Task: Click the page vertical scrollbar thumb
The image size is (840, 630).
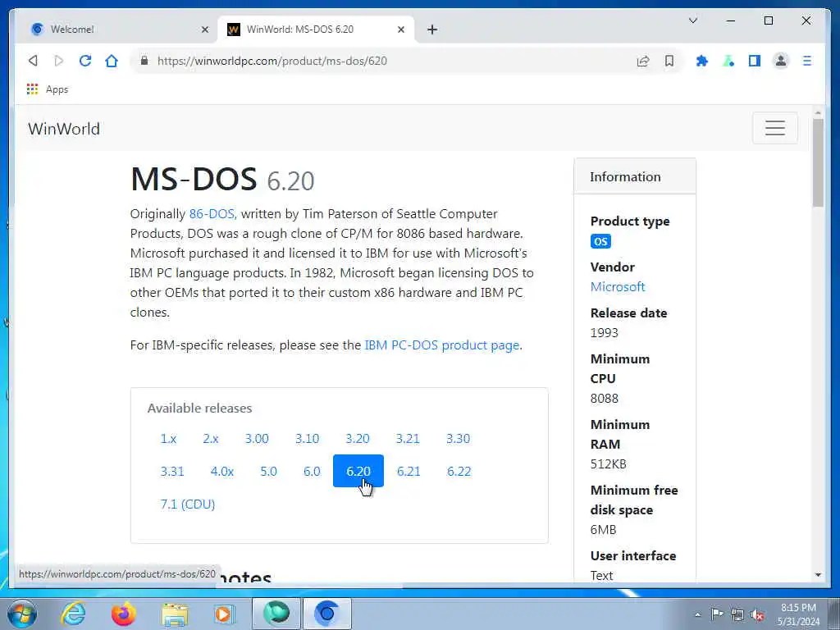Action: click(818, 163)
